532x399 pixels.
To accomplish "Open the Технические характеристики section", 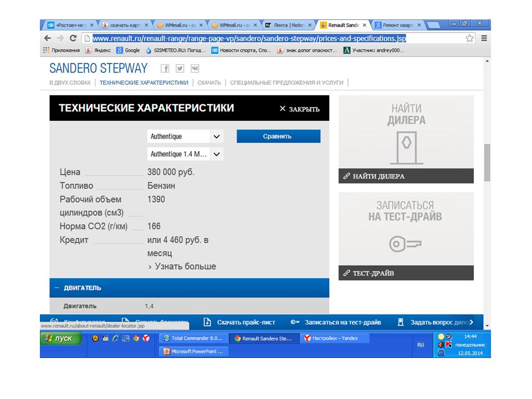I will click(x=144, y=83).
